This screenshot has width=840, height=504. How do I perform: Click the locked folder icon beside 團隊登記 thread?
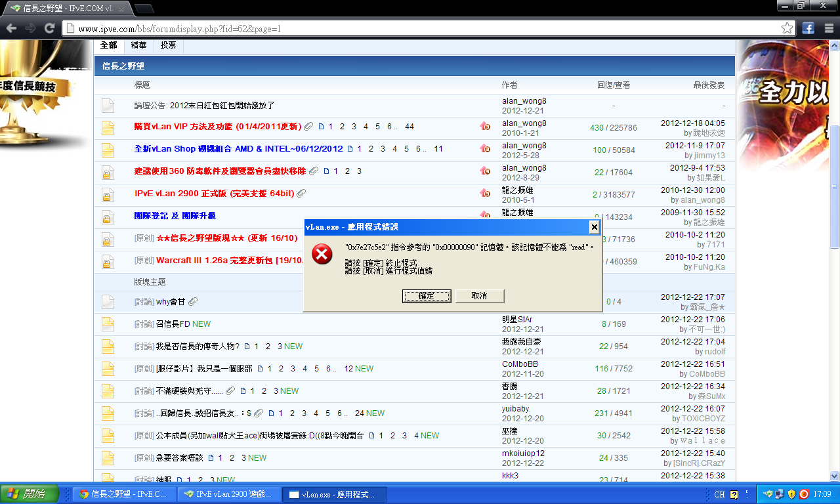tap(108, 217)
